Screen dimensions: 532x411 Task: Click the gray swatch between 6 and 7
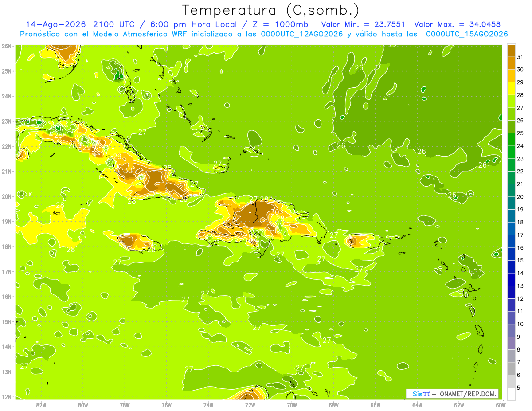click(x=511, y=368)
